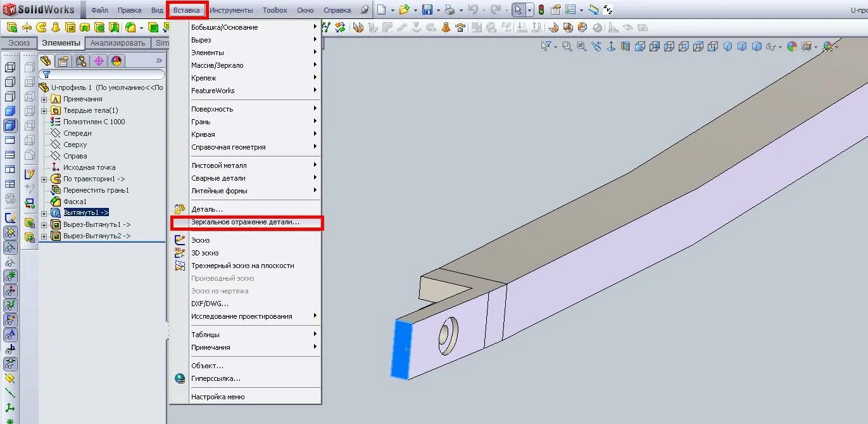Click the blue selected end face
Image resolution: width=868 pixels, height=424 pixels.
click(x=401, y=350)
